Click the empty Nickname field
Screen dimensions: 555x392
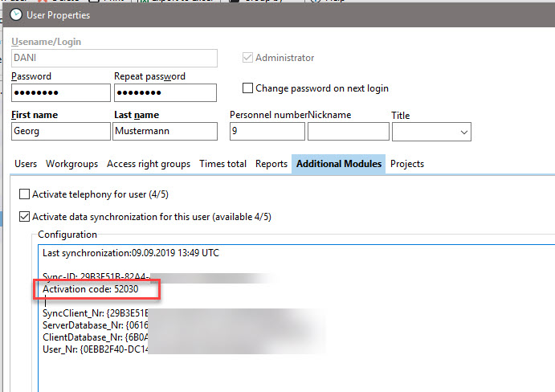[349, 132]
